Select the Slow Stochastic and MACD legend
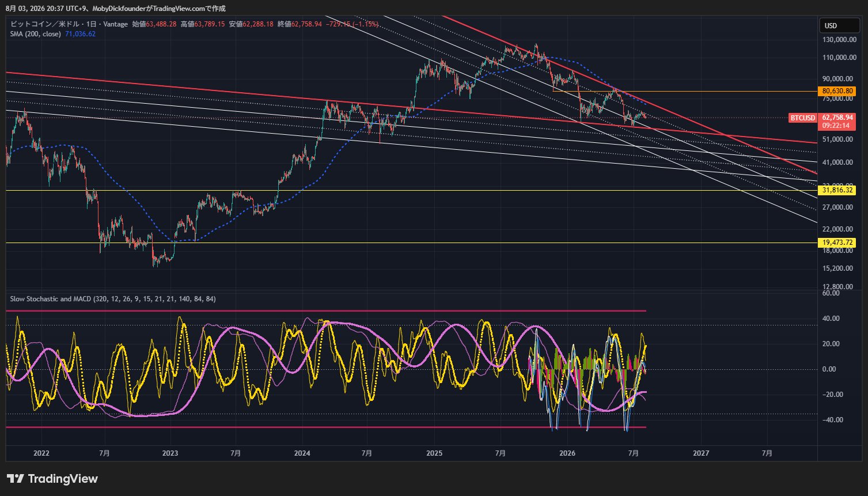 113,299
